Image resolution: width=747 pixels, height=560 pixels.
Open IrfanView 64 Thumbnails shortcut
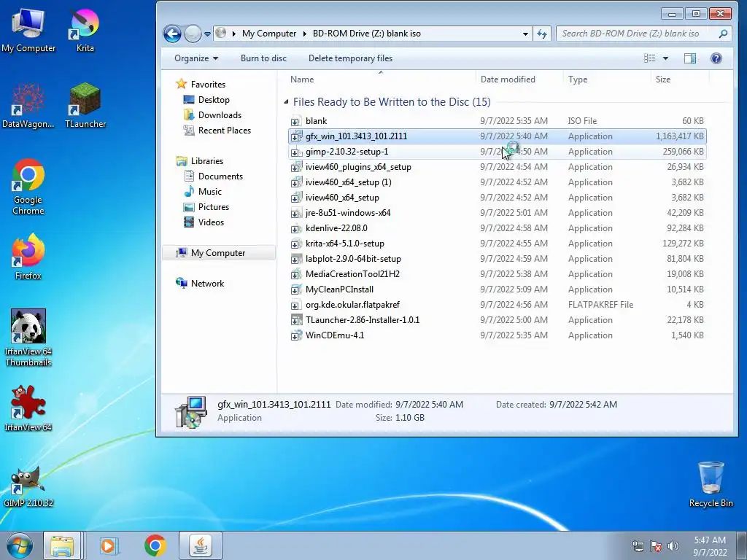click(x=28, y=338)
